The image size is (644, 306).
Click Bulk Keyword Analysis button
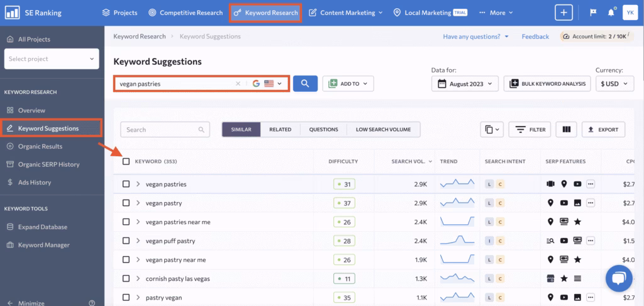[547, 83]
